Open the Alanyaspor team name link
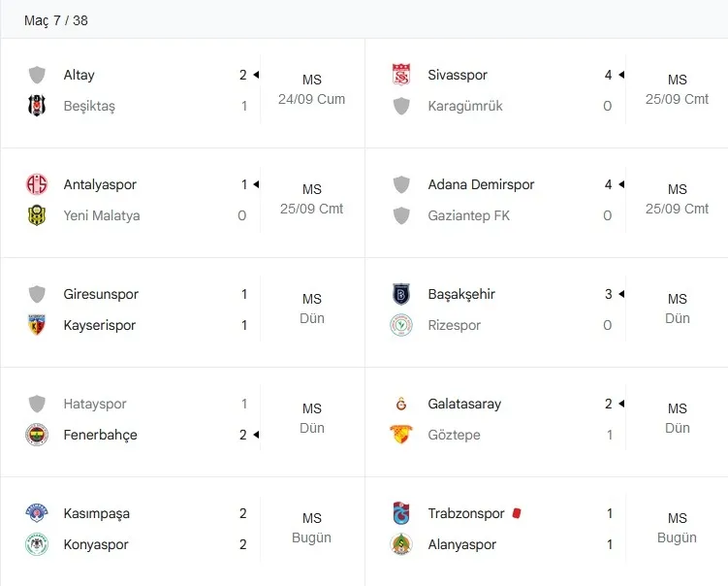Viewport: 728px width, 586px height. coord(462,544)
